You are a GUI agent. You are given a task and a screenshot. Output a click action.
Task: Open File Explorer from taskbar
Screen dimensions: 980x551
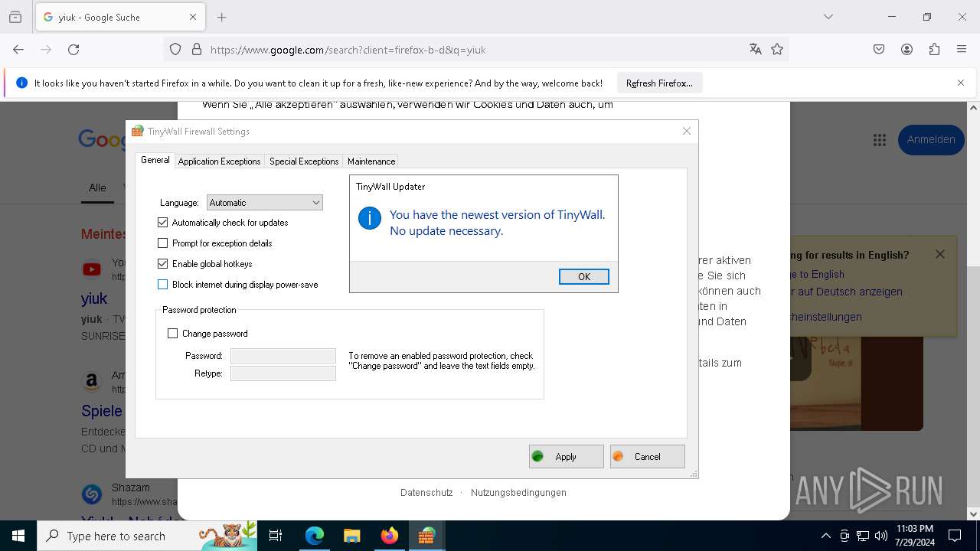point(351,536)
